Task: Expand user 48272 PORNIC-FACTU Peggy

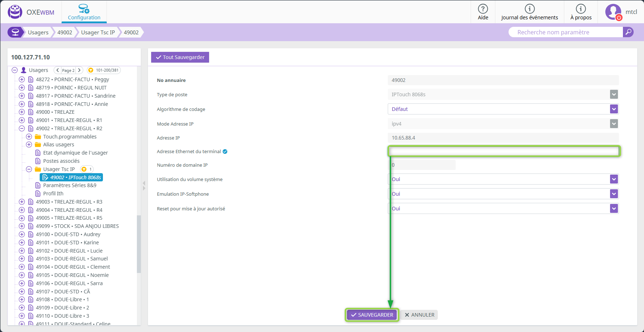Action: pos(22,79)
